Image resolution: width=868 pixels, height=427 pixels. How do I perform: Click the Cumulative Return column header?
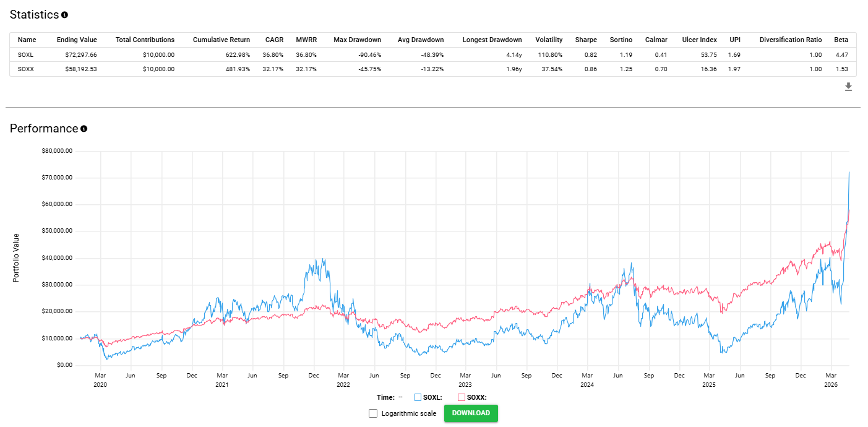(221, 40)
